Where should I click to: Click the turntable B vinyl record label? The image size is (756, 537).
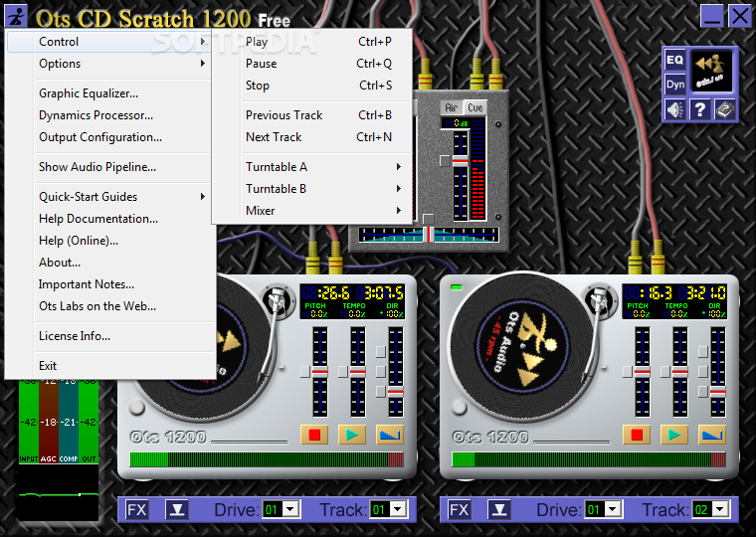pyautogui.click(x=522, y=346)
